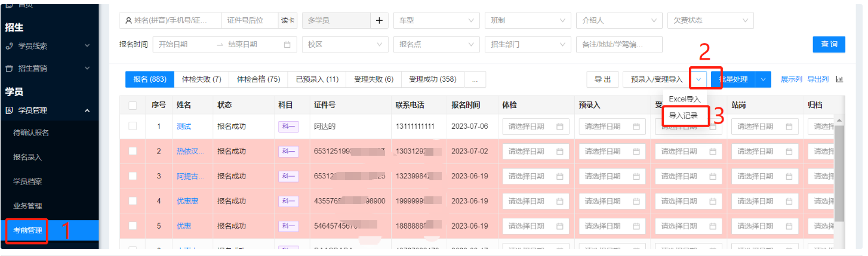Expand the 招生营销 sidebar group
Viewport: 868px width, 256px height.
pyautogui.click(x=87, y=69)
